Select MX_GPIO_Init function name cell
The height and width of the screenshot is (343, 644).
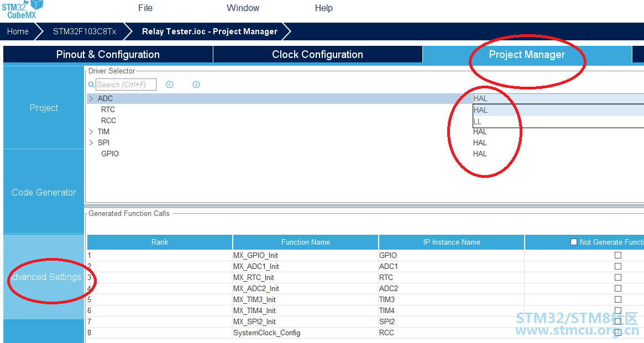click(x=305, y=255)
